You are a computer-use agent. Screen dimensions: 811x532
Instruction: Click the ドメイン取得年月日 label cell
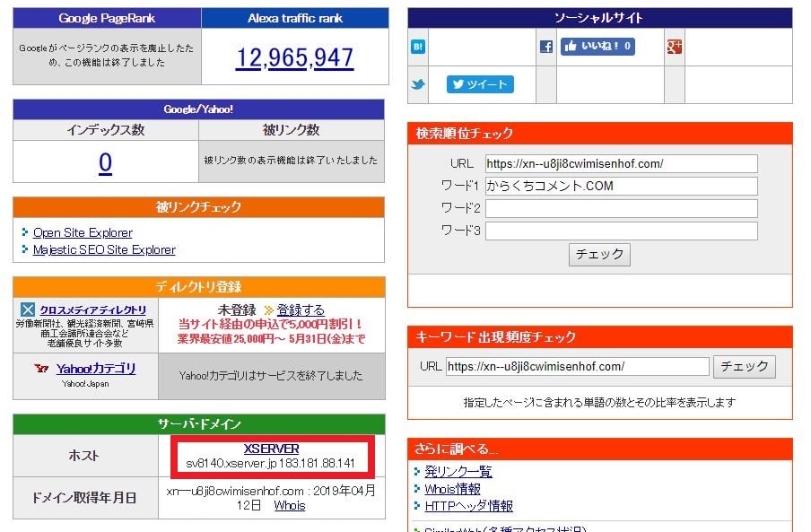[85, 497]
